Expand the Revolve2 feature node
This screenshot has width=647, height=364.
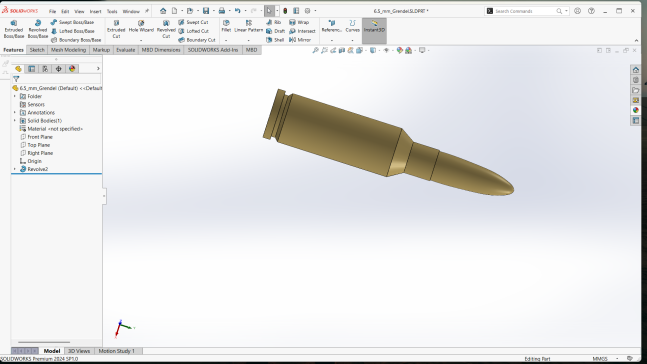pos(15,169)
